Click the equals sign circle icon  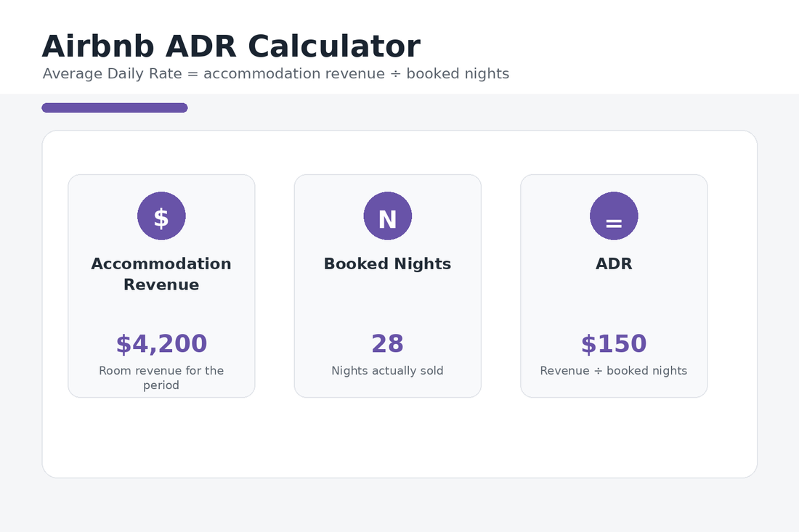pos(614,216)
